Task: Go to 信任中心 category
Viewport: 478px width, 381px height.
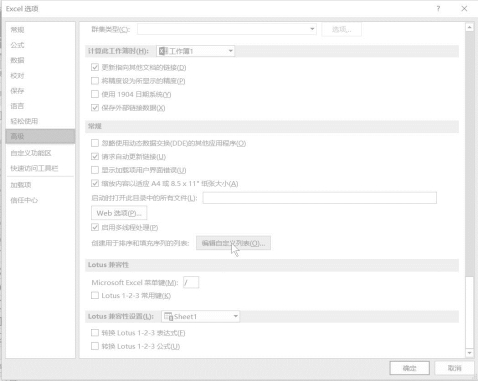Action: point(40,200)
